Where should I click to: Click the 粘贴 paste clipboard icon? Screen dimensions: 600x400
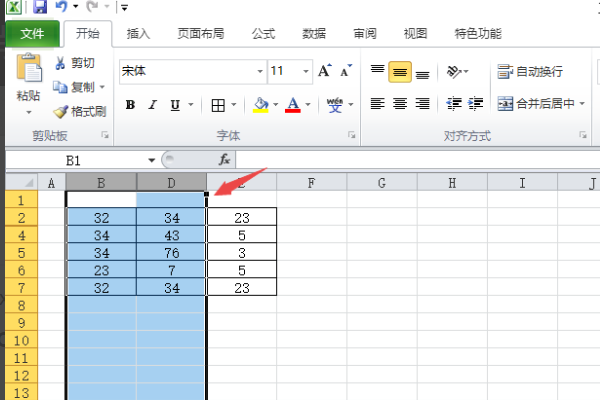[x=29, y=68]
